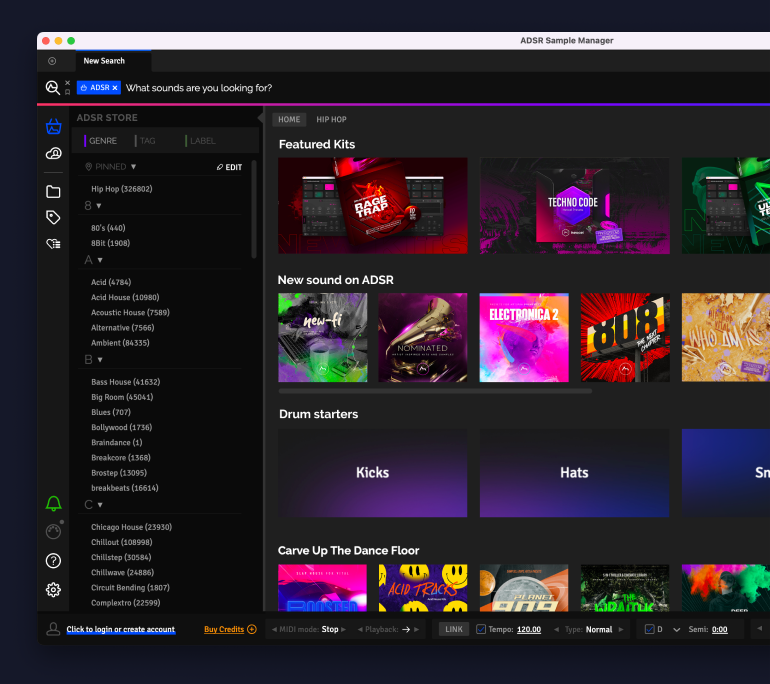Collapse the A genre group
770x684 pixels.
(x=99, y=260)
